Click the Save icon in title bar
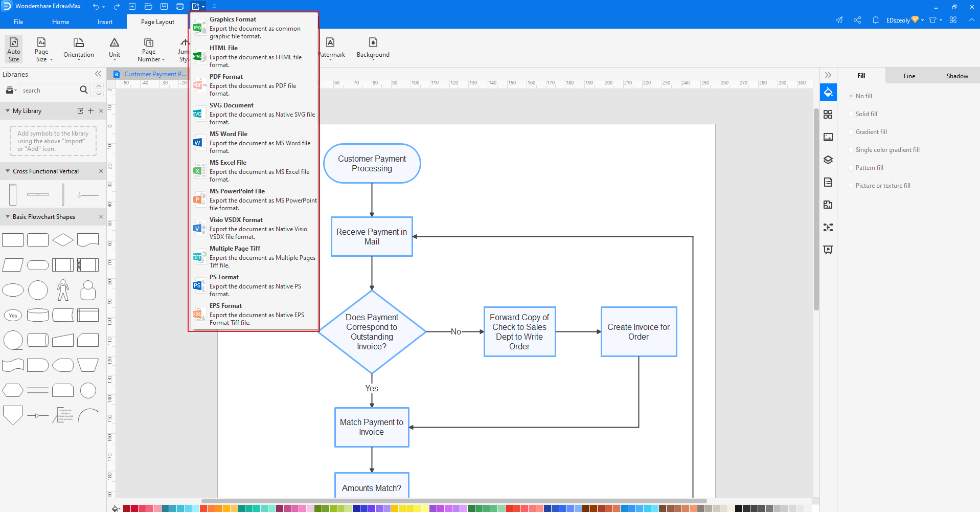Image resolution: width=980 pixels, height=512 pixels. tap(164, 6)
